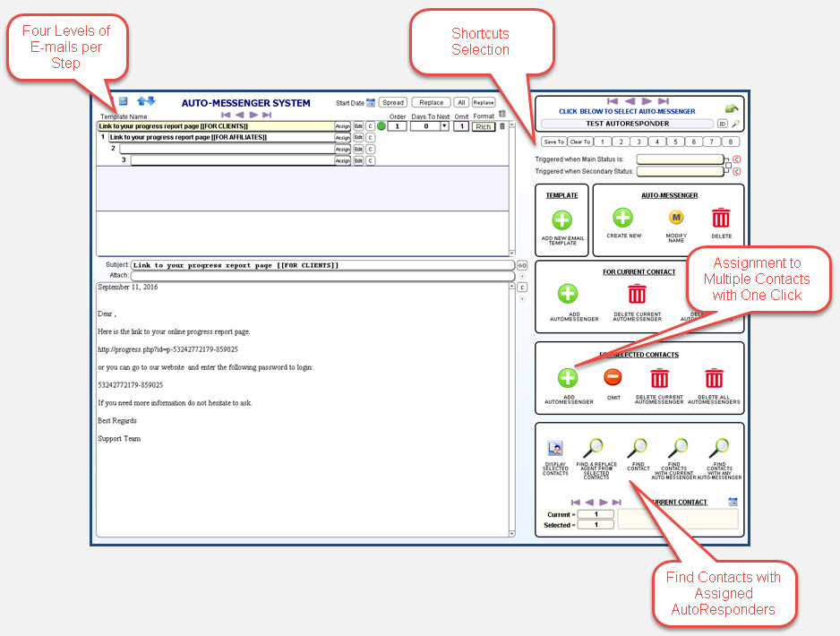The image size is (840, 636).
Task: Open the Days To Next dropdown arrow
Action: pyautogui.click(x=443, y=126)
